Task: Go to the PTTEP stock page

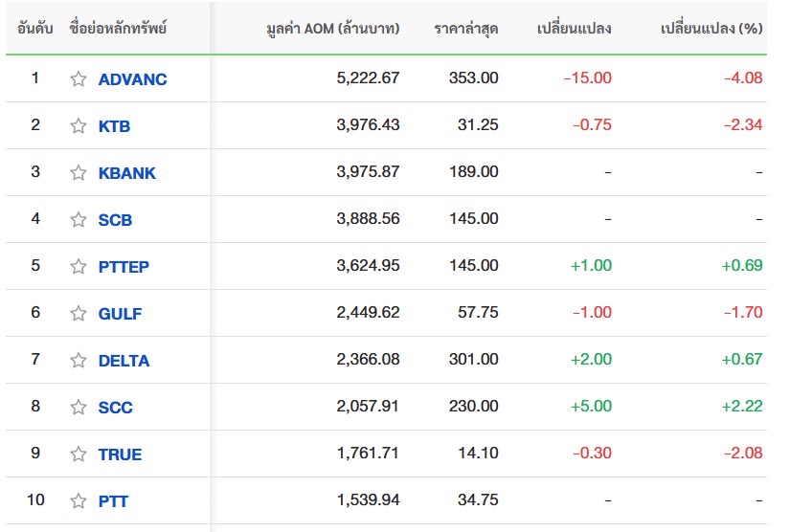Action: [124, 267]
